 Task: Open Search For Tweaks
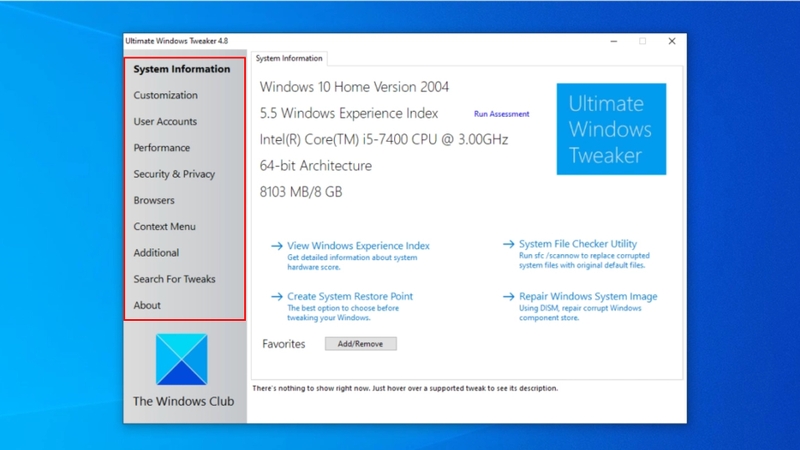174,279
